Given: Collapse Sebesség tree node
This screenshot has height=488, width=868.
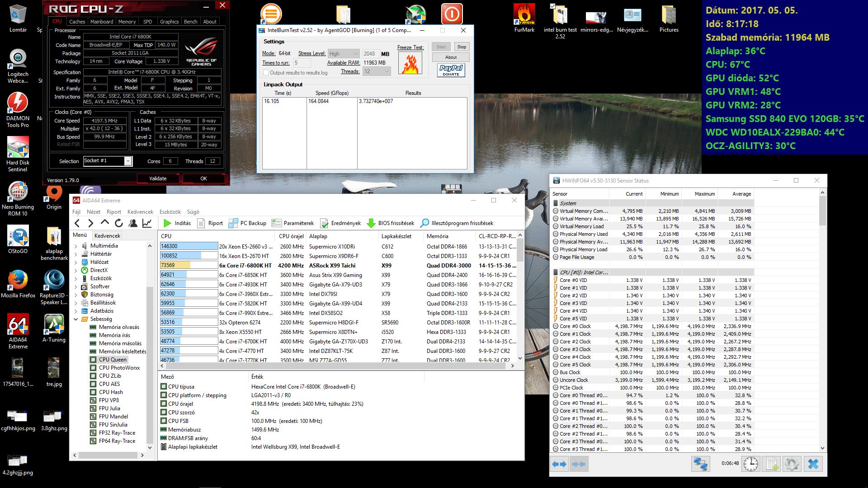Looking at the screenshot, I should click(x=76, y=319).
